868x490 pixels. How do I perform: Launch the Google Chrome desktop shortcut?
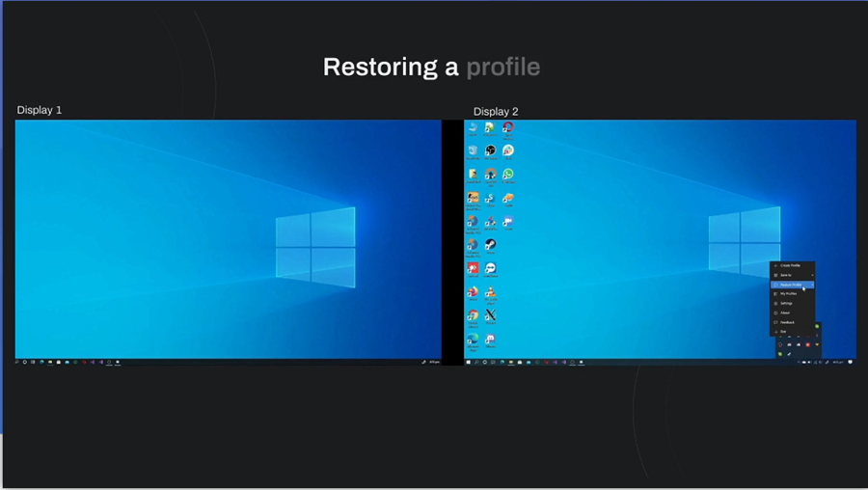point(473,318)
